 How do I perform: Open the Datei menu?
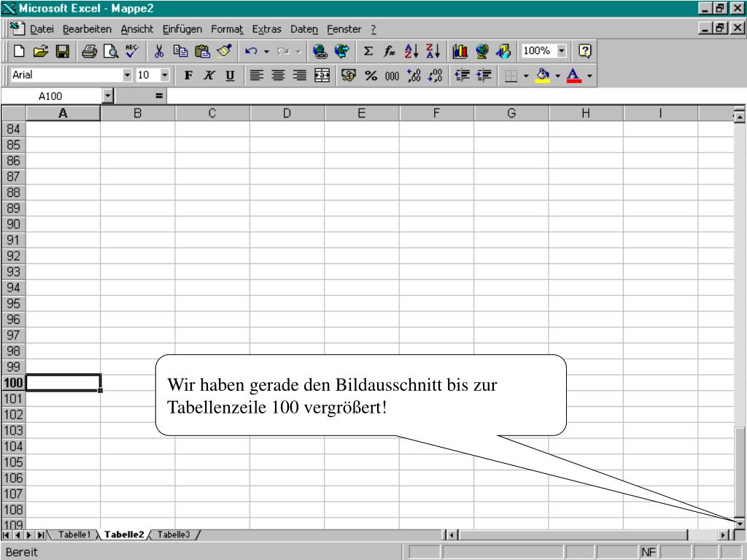click(x=42, y=29)
